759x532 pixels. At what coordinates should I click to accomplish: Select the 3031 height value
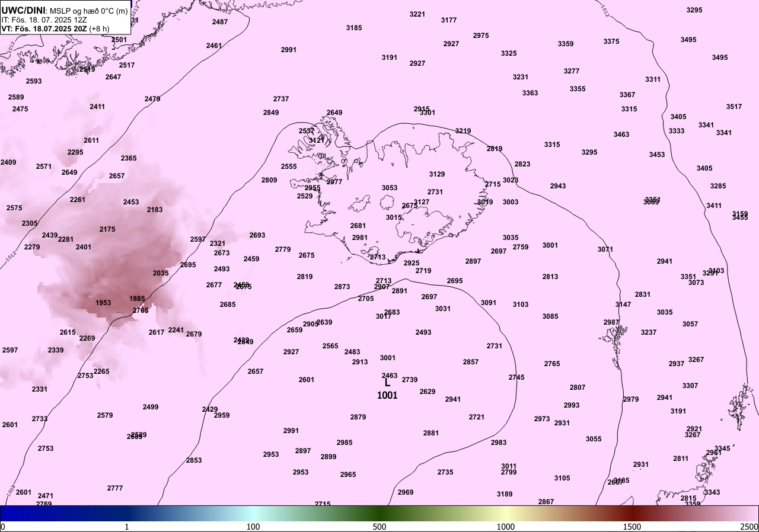(x=443, y=309)
